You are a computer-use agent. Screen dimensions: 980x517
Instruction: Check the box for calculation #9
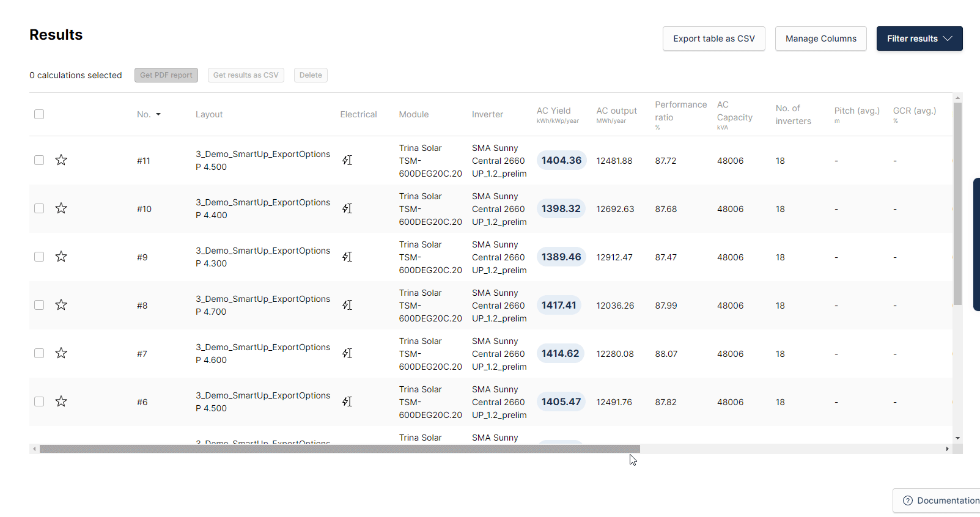[39, 257]
